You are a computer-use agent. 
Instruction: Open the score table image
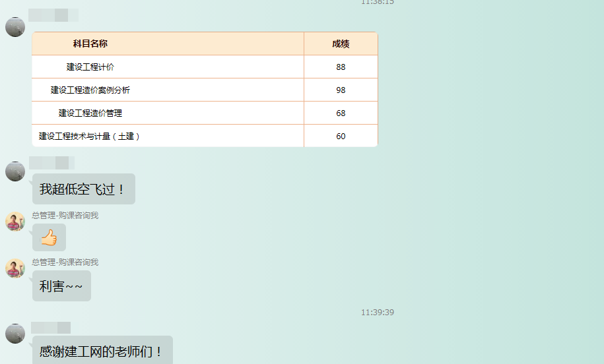coord(205,90)
